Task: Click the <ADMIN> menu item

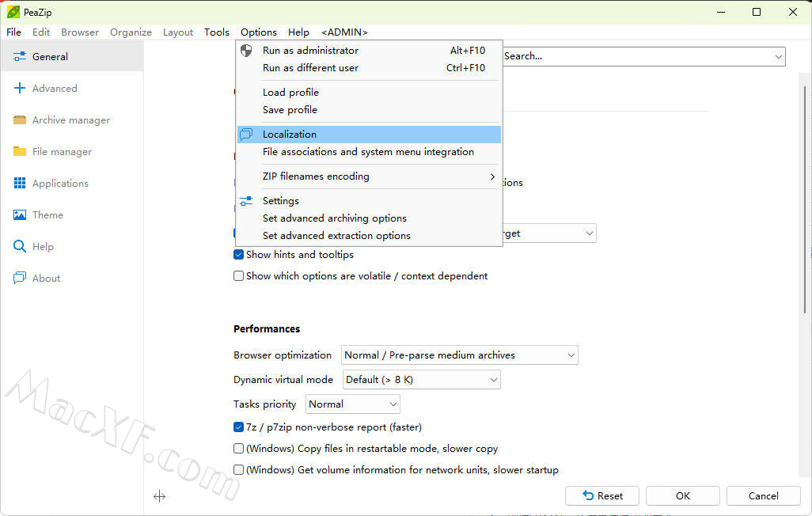Action: point(344,32)
